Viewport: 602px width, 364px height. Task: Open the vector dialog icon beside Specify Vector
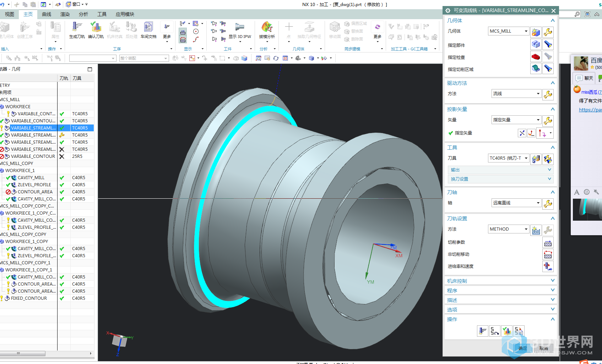click(531, 133)
